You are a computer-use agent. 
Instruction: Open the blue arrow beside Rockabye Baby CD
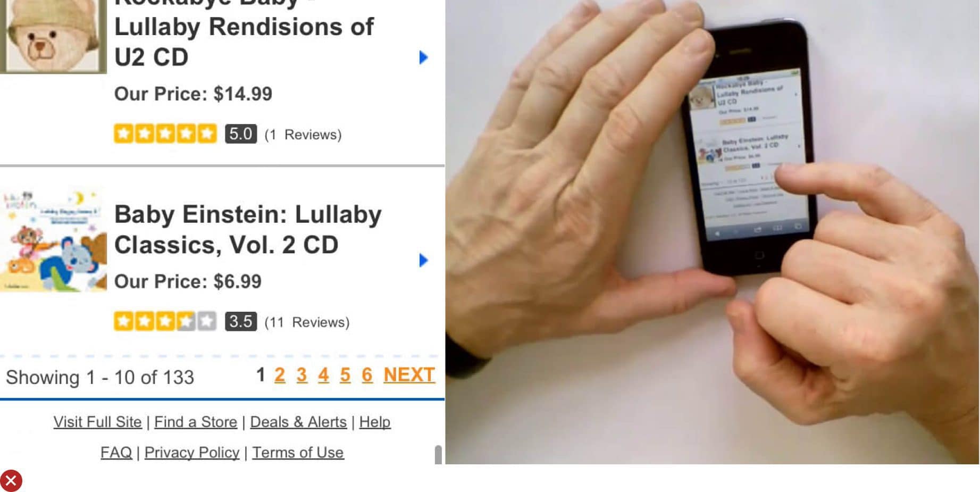tap(423, 57)
